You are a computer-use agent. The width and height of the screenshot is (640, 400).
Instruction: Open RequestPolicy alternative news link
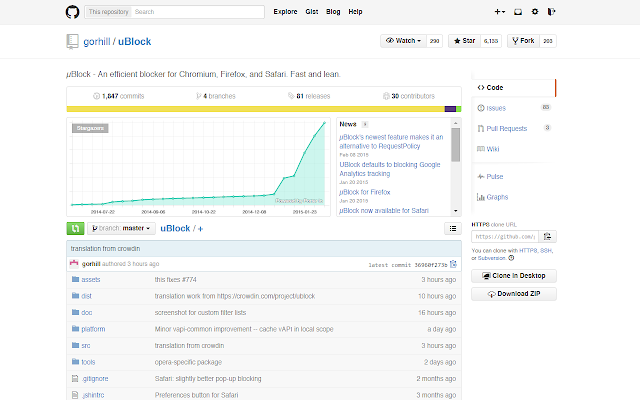[391, 142]
